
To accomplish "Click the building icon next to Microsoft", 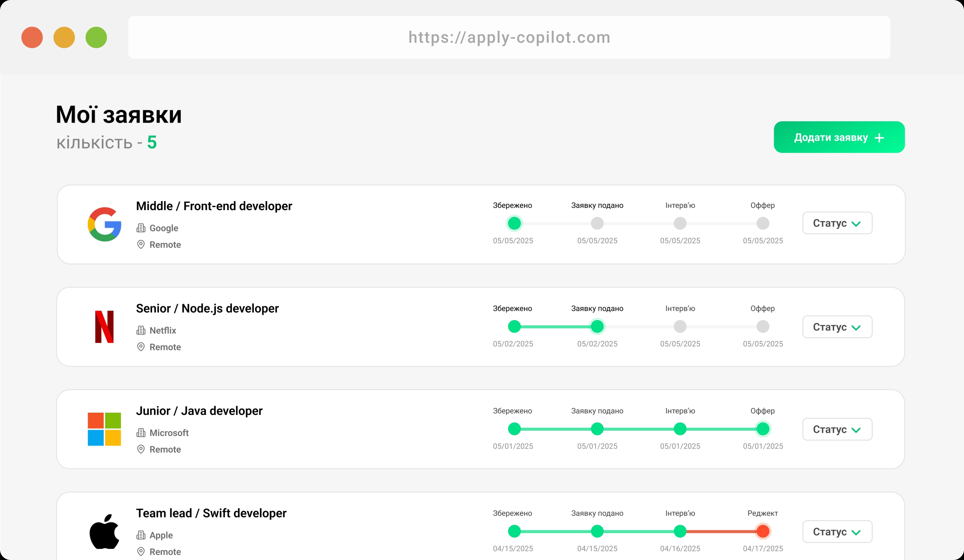I will tap(141, 433).
